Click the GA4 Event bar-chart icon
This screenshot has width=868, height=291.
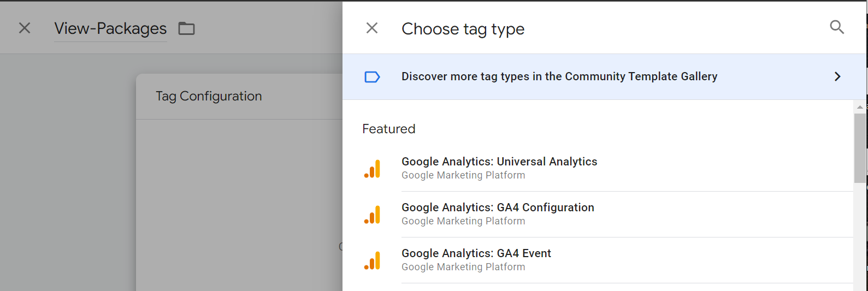click(x=373, y=260)
